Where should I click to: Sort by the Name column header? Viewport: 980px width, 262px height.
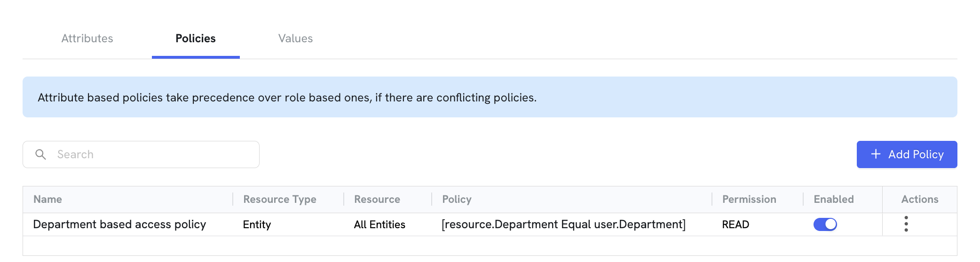click(x=47, y=199)
